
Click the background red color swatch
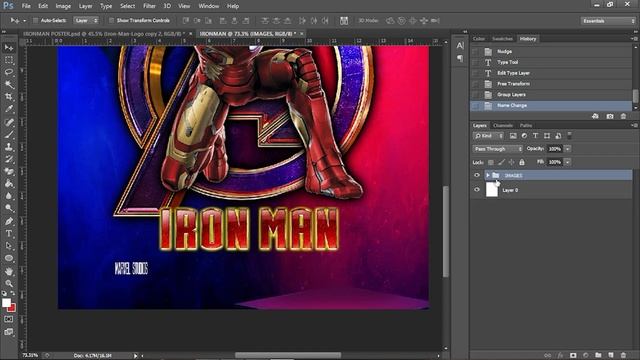tap(12, 308)
